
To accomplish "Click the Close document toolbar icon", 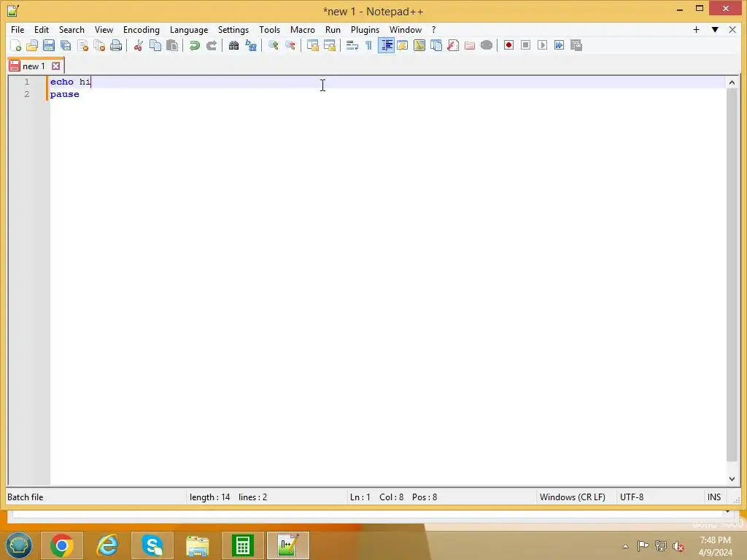I will point(82,45).
